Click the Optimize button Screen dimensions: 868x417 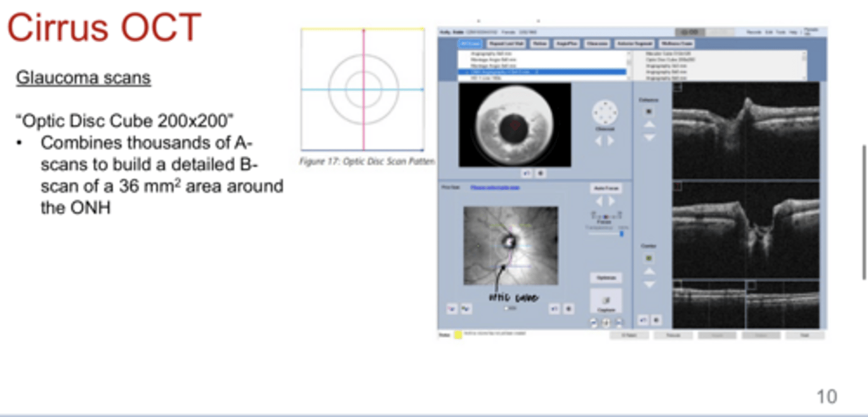coord(606,278)
